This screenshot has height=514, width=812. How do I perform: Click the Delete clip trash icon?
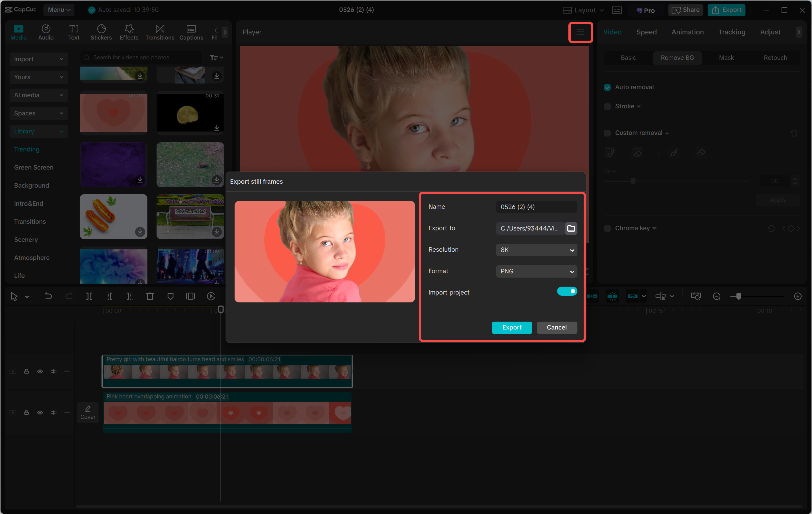coord(150,296)
